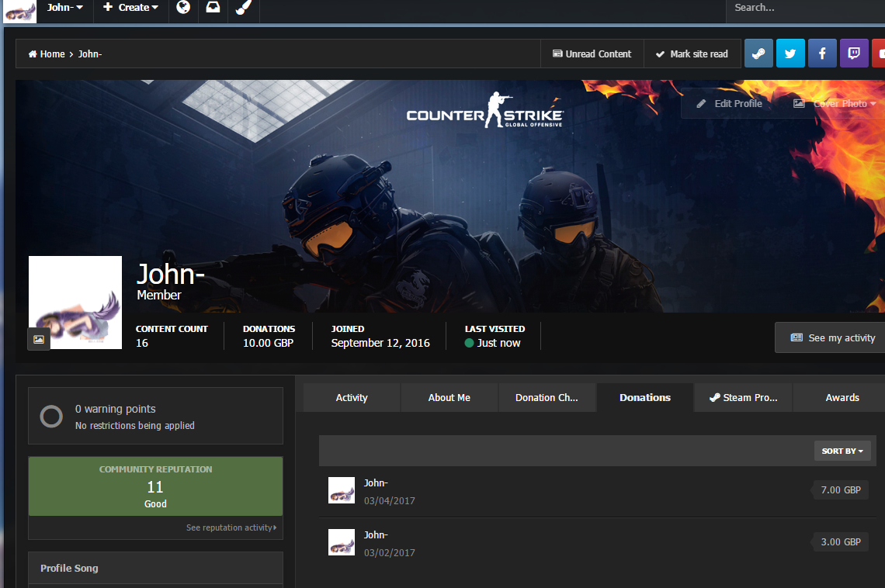Open the Donation Ch... tab
Screen dimensions: 885x588
547,397
